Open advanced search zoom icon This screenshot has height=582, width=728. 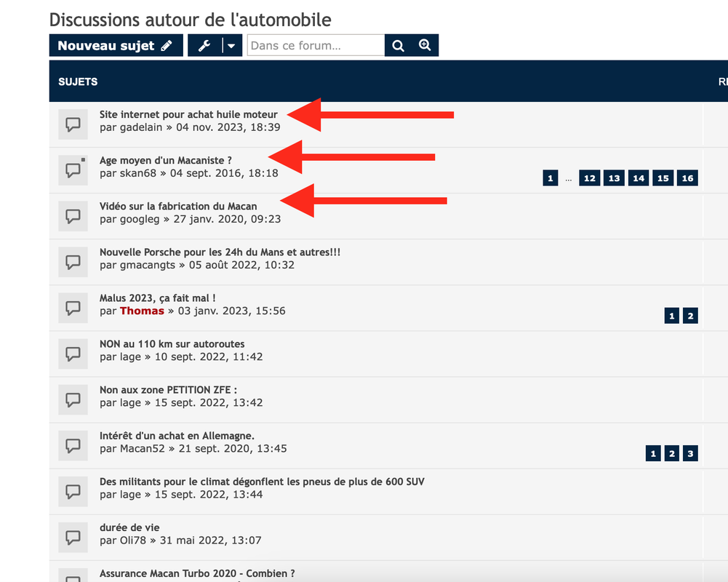[425, 46]
